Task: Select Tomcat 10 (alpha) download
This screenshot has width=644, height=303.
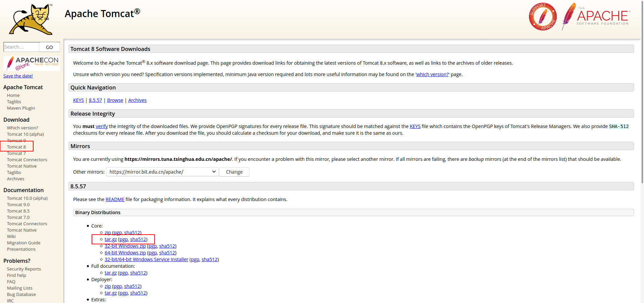Action: coord(25,134)
